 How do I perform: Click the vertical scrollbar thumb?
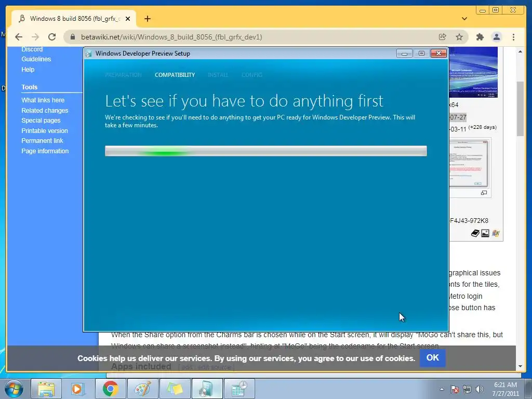(x=520, y=109)
